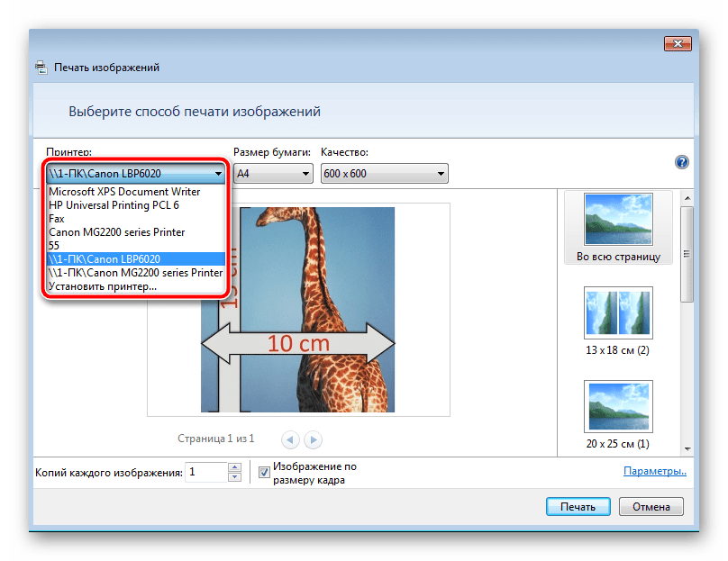
Task: Select the full page layout thumbnail
Action: tap(617, 227)
